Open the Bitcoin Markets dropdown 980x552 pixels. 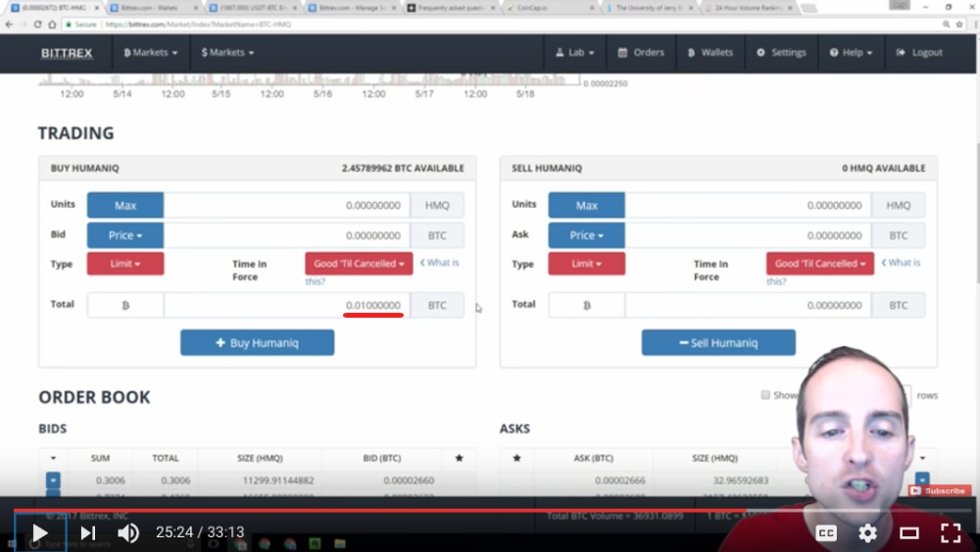click(151, 53)
